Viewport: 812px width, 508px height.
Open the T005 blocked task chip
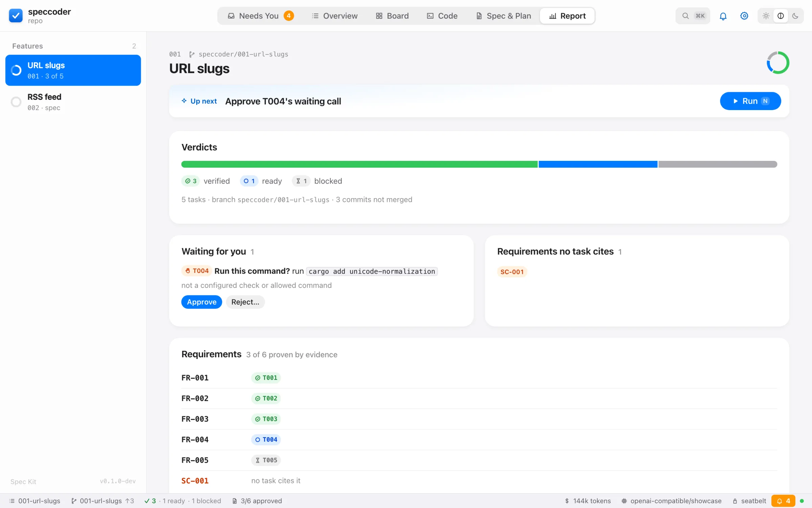point(266,460)
